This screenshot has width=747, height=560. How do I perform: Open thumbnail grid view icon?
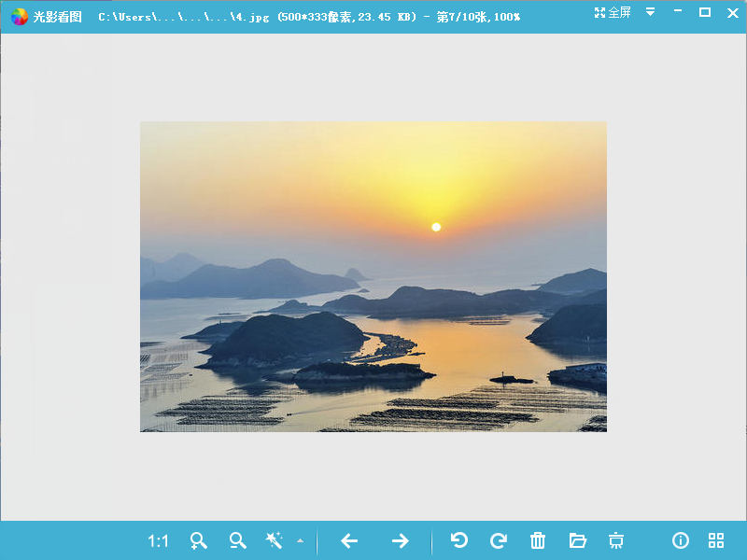(x=716, y=540)
